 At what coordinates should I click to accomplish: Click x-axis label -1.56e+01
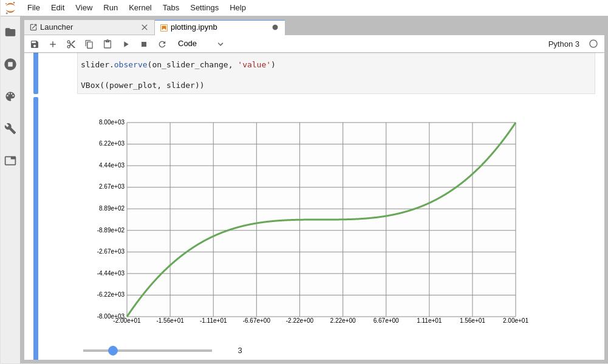pyautogui.click(x=170, y=321)
